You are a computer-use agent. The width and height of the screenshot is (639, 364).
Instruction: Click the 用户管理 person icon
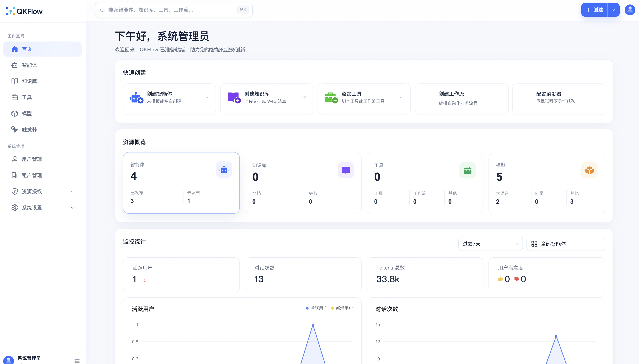point(15,159)
